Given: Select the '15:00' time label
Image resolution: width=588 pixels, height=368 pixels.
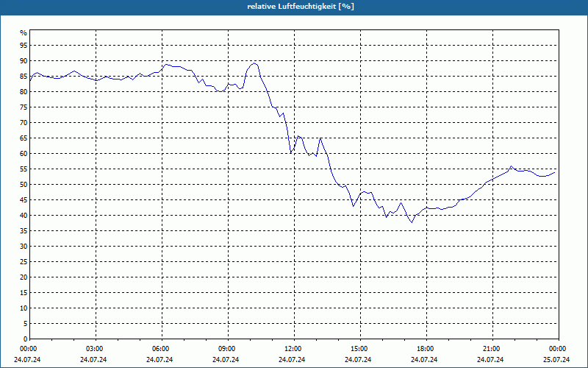Looking at the screenshot, I should tap(360, 349).
